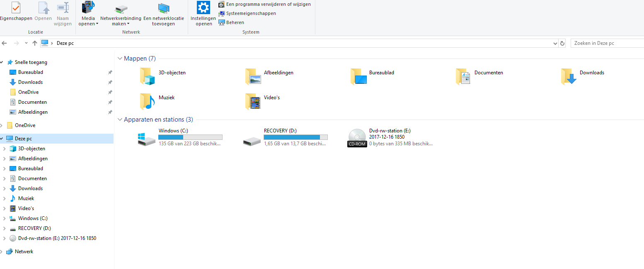This screenshot has width=644, height=269.
Task: Expand the Netwerk tree node
Action: point(2,252)
